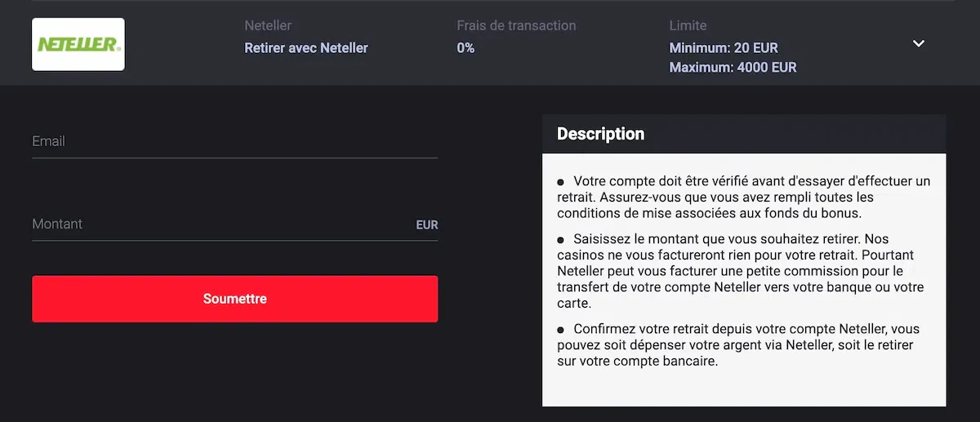Click the Description panel header
This screenshot has height=422, width=980.
[743, 134]
